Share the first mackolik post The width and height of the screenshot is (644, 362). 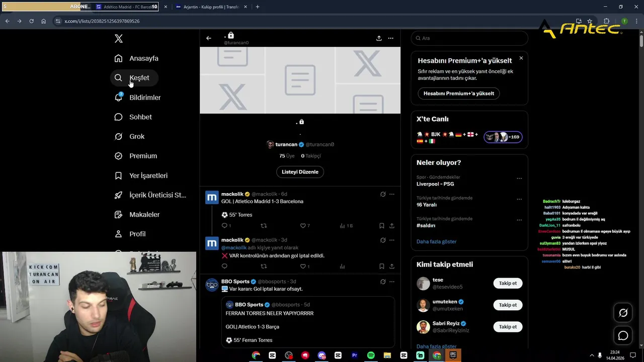[x=392, y=226]
